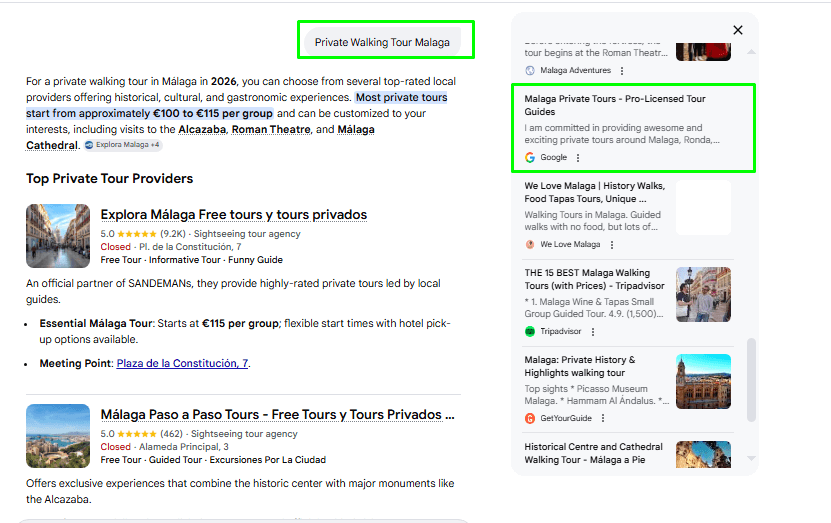Image resolution: width=831 pixels, height=523 pixels.
Task: Click the Tripadvisor walking tours thumbnail image
Action: click(x=703, y=294)
